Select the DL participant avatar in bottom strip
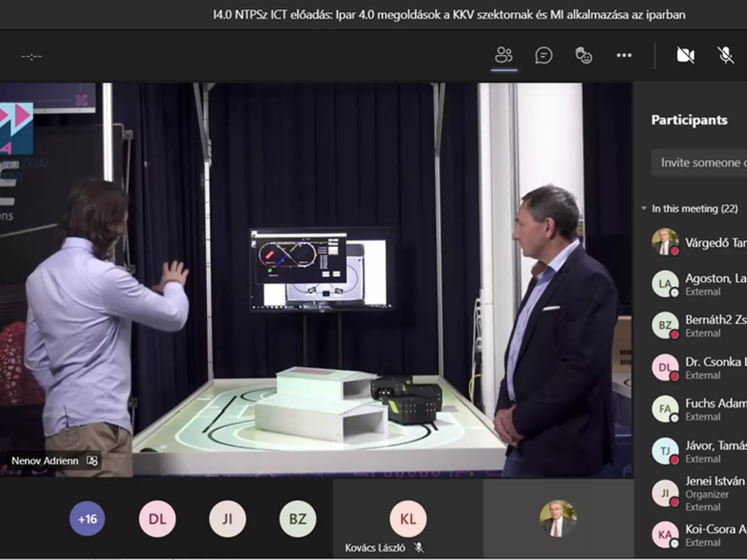The image size is (747, 560). (157, 518)
